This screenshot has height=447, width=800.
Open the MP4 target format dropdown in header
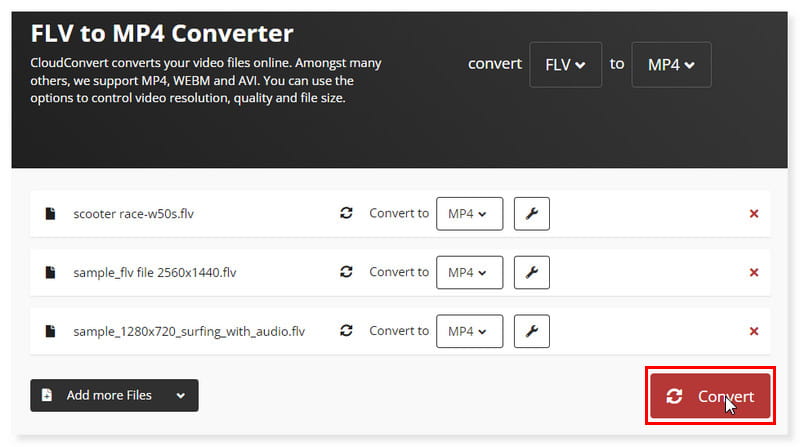[671, 65]
